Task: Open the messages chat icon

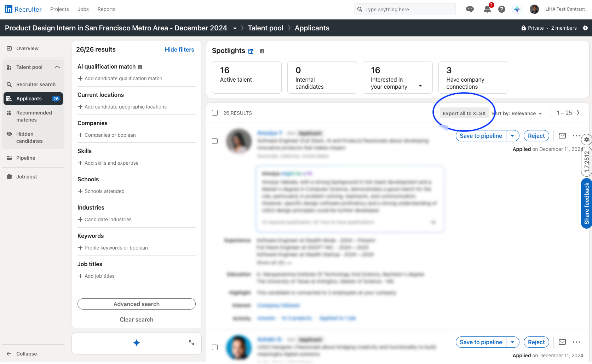Action: (470, 9)
